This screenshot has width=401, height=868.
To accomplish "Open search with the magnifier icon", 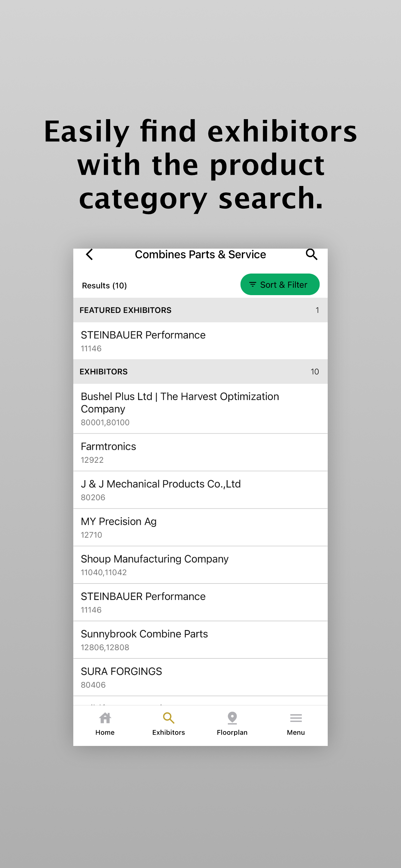I will (311, 255).
